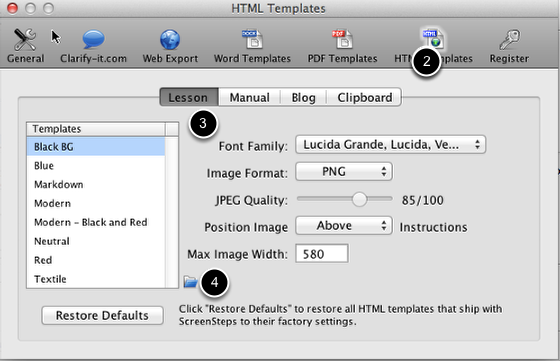The height and width of the screenshot is (361, 560).
Task: Open the Position Image Above dropdown
Action: pos(344,226)
